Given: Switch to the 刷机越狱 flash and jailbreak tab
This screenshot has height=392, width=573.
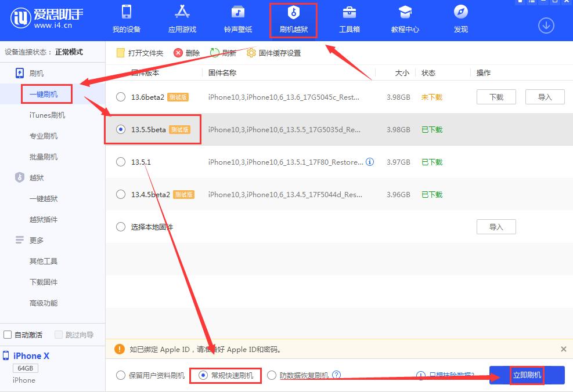Looking at the screenshot, I should (x=293, y=18).
